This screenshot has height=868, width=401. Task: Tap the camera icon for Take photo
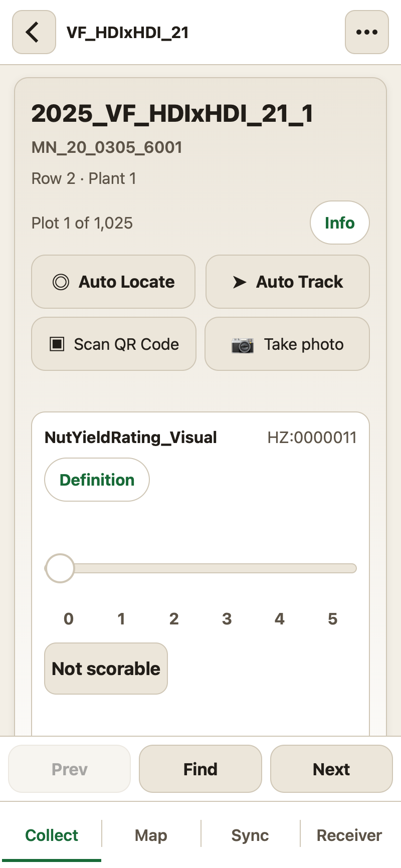pos(243,345)
